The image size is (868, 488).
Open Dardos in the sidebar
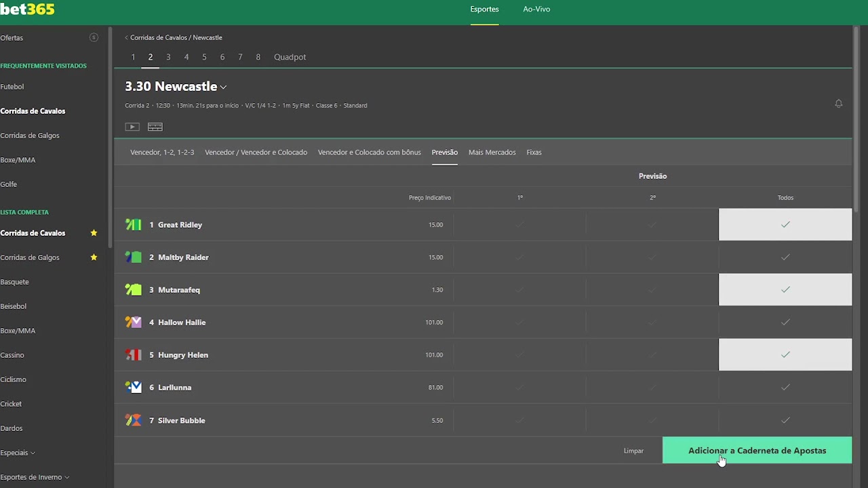click(12, 428)
